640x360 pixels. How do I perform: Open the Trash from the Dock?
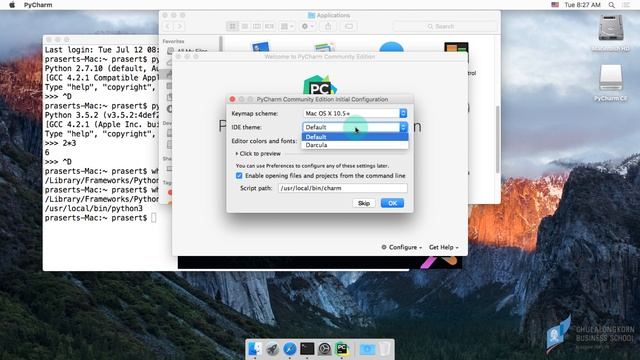coord(384,349)
